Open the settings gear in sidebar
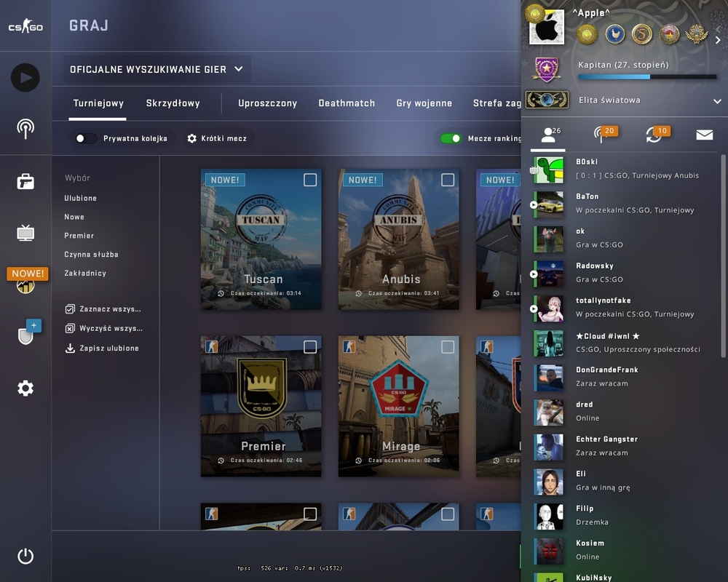Viewport: 728px width, 582px height. click(25, 388)
